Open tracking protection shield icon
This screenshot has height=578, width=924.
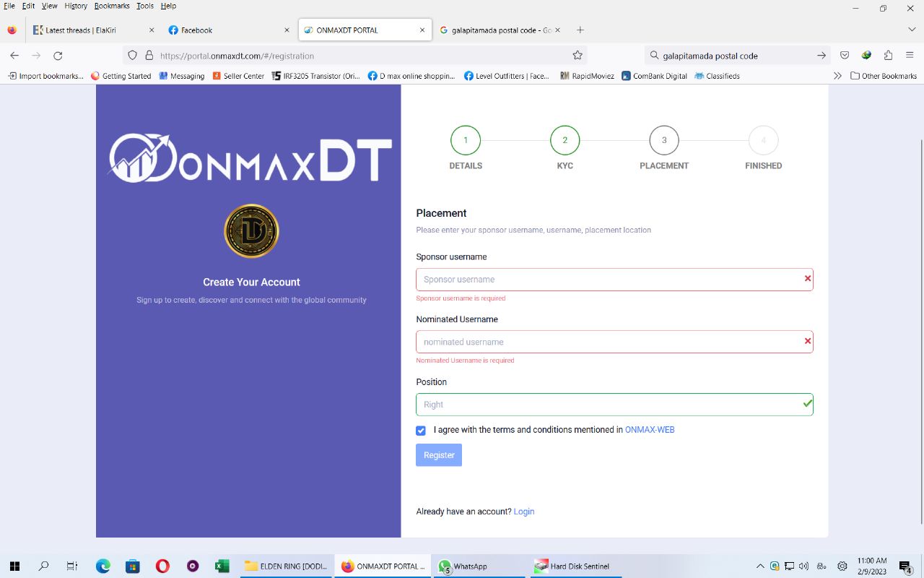pyautogui.click(x=132, y=56)
